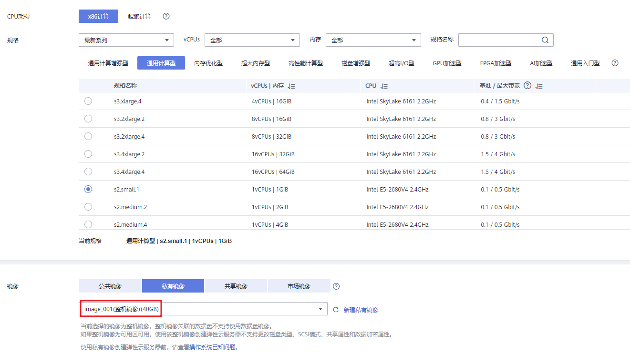Image resolution: width=630 pixels, height=364 pixels.
Task: Pick the s3.4xlarge.4 radio button
Action: [x=88, y=172]
